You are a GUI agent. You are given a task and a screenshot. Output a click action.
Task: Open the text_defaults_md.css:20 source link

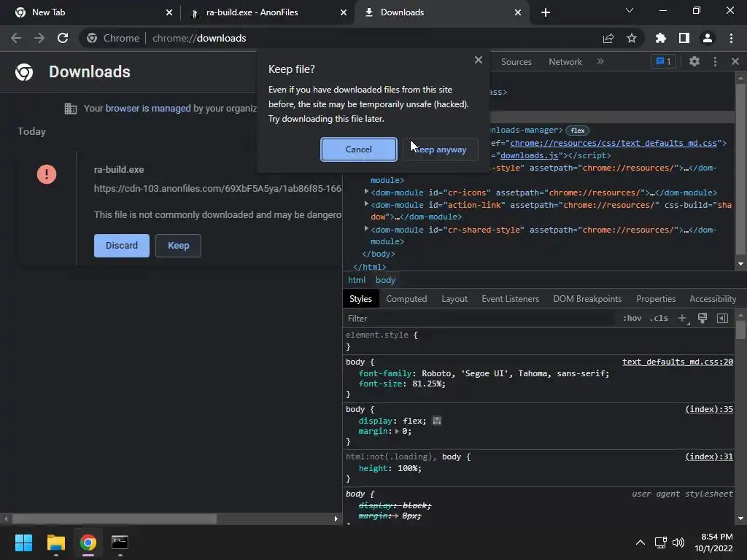click(678, 362)
